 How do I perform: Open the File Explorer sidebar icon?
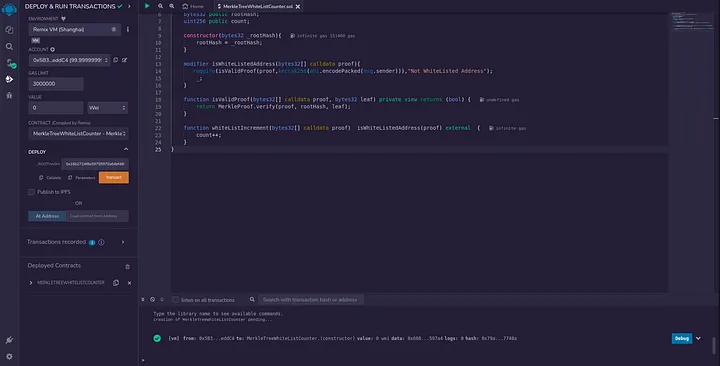point(9,30)
